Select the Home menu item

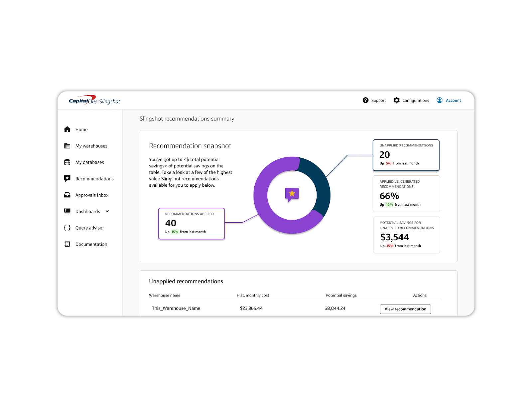(81, 129)
